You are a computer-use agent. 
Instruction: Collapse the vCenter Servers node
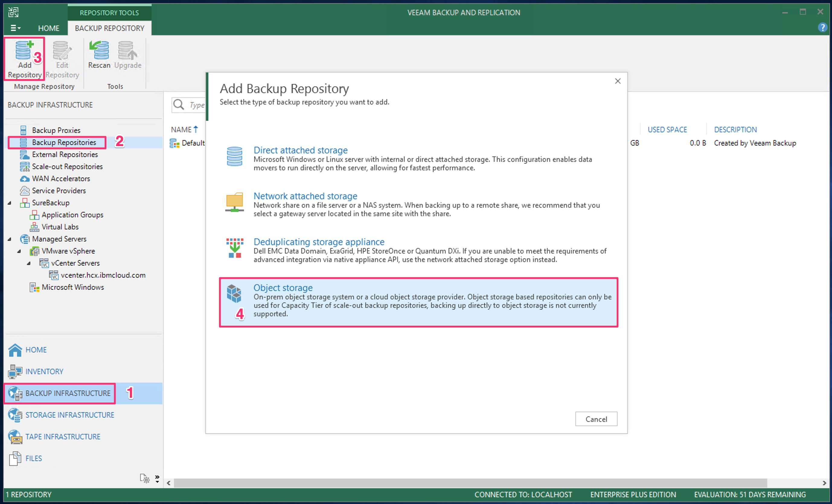[x=29, y=263]
